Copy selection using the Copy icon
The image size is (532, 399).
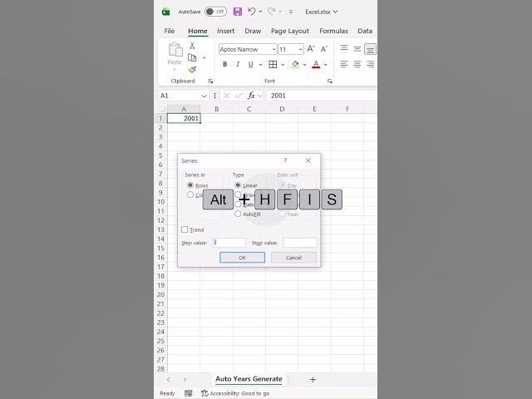pos(192,57)
